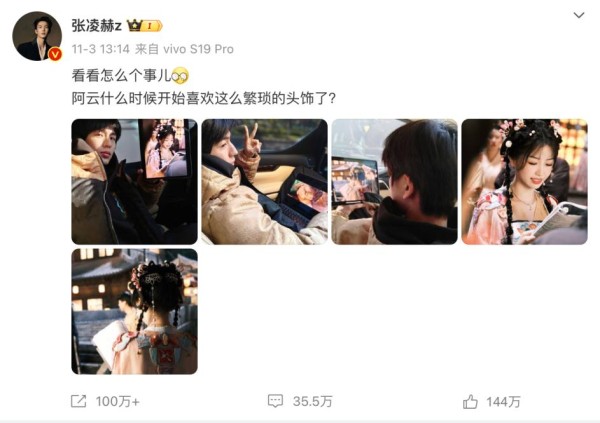Click the post text about 繁琐的头饰
Screen dimensions: 600x423
(x=204, y=99)
